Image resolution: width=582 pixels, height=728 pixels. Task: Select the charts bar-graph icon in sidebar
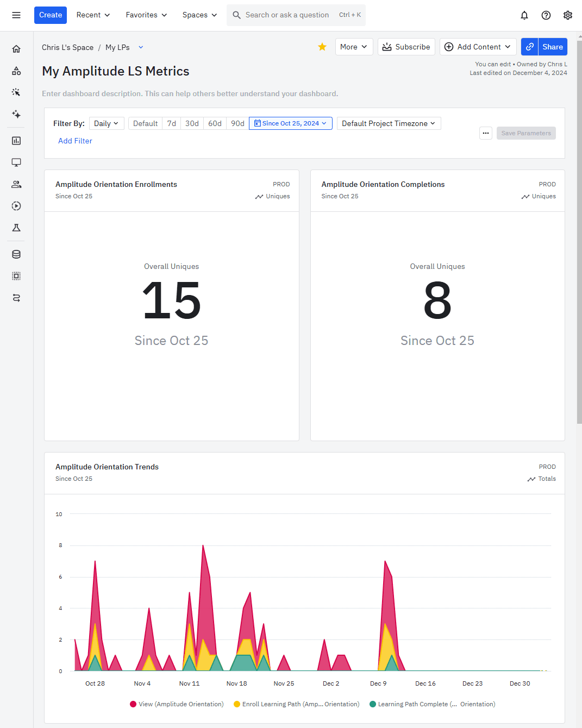click(x=16, y=140)
